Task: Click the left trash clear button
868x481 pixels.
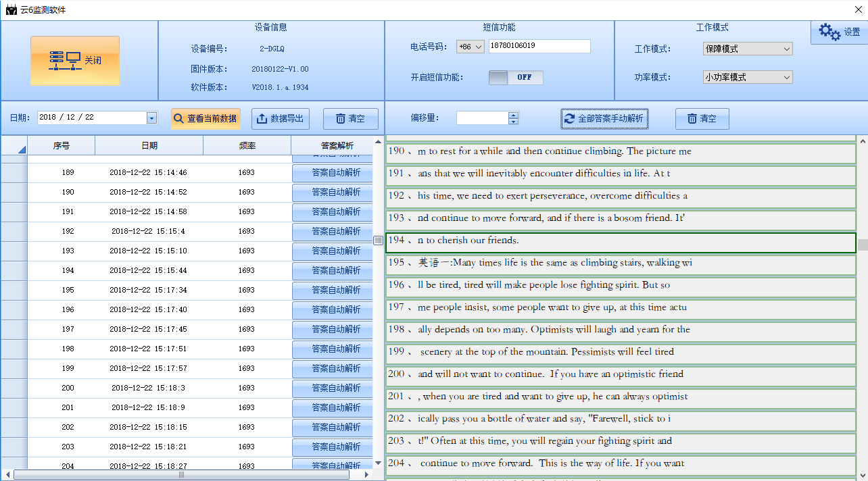Action: click(350, 118)
